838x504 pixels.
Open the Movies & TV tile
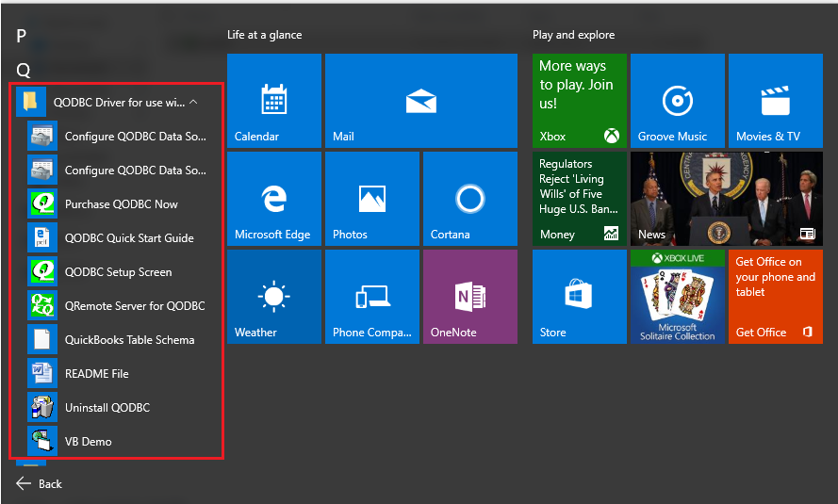776,101
